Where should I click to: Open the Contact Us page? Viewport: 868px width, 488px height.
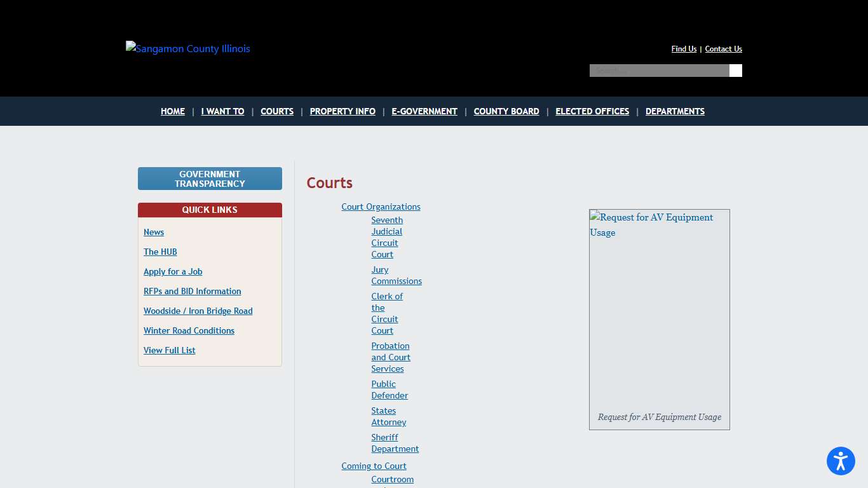coord(723,49)
